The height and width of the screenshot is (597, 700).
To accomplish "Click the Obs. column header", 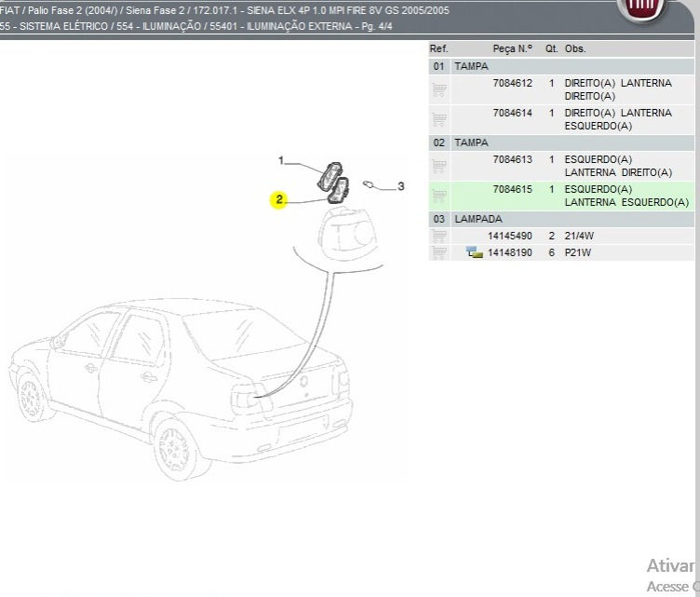I will (x=575, y=48).
